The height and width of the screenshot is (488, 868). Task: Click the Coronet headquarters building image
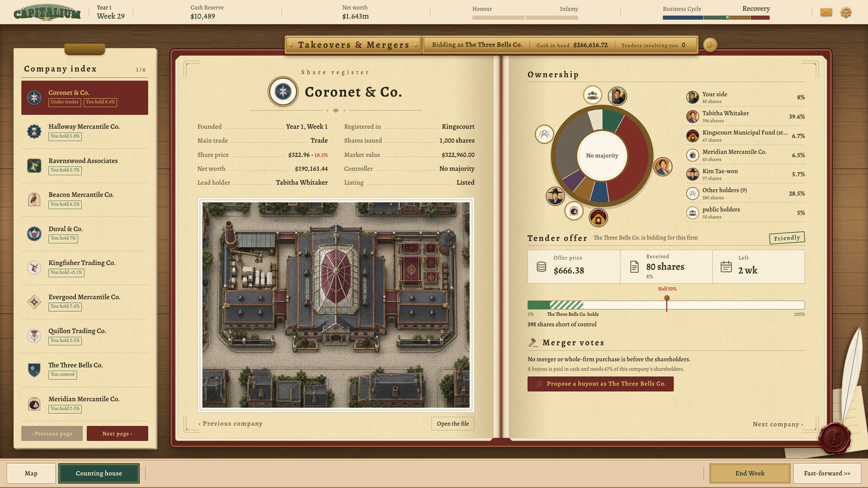[x=336, y=305]
